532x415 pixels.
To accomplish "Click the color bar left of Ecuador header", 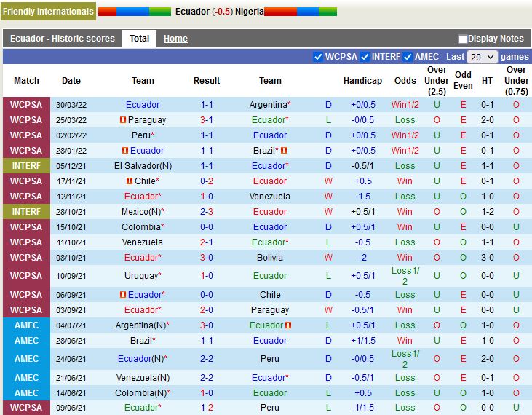I will [134, 12].
